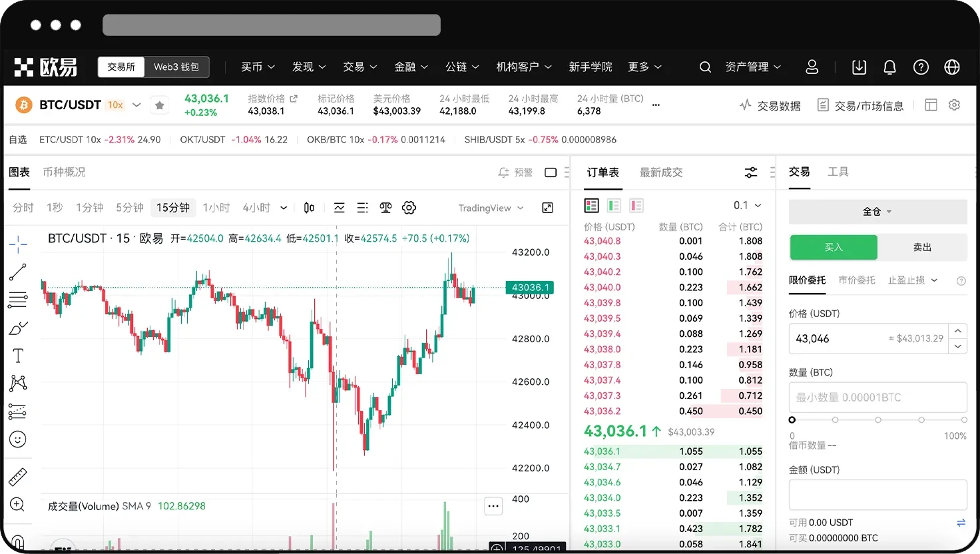The height and width of the screenshot is (554, 980).
Task: Select the horizontal lines drawing tool
Action: (18, 300)
